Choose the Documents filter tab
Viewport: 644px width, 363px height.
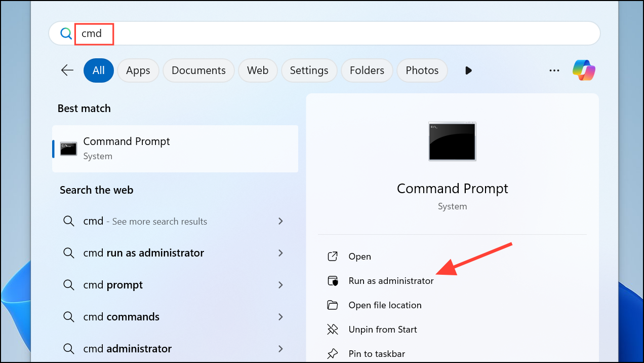(198, 70)
